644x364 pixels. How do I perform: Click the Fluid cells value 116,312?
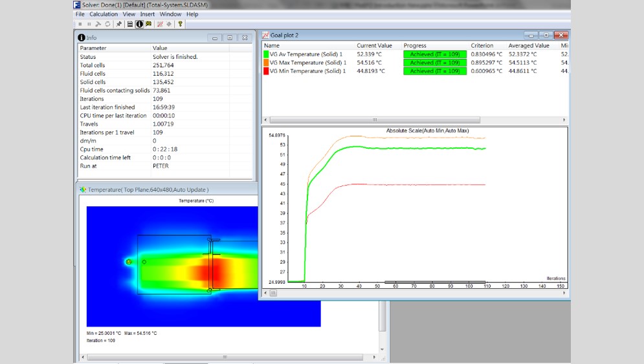163,74
